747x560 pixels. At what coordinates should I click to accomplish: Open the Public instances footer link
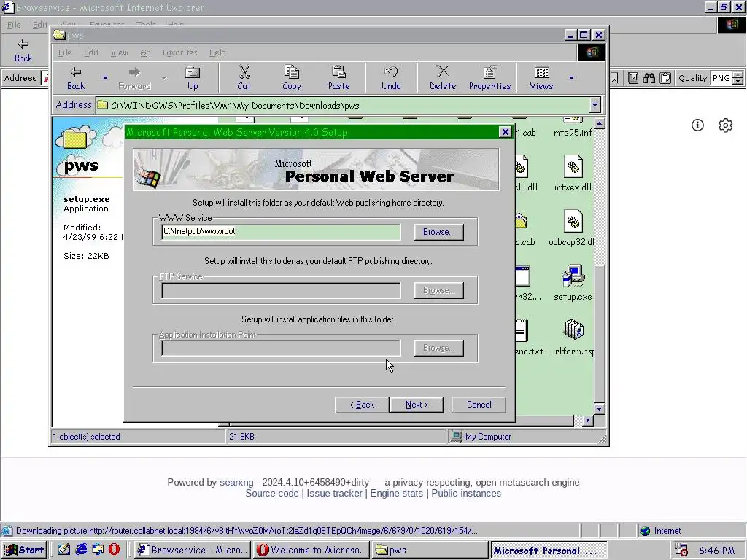[466, 494]
